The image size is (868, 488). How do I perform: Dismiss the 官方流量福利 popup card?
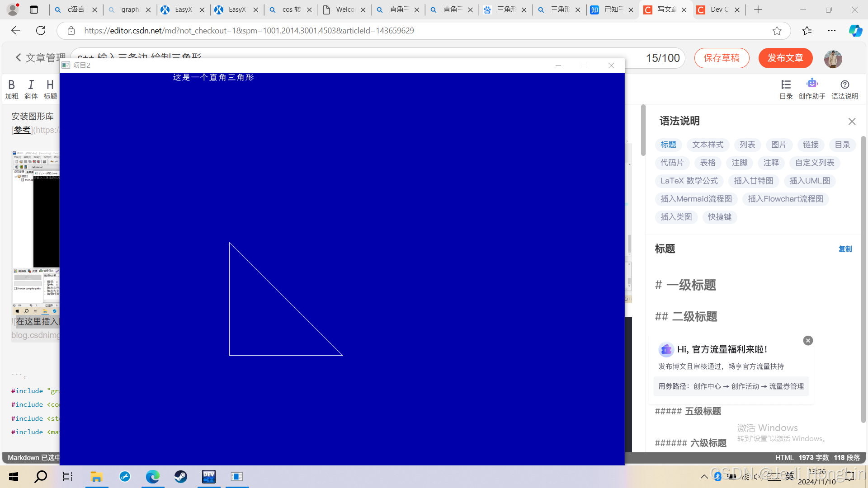point(808,341)
